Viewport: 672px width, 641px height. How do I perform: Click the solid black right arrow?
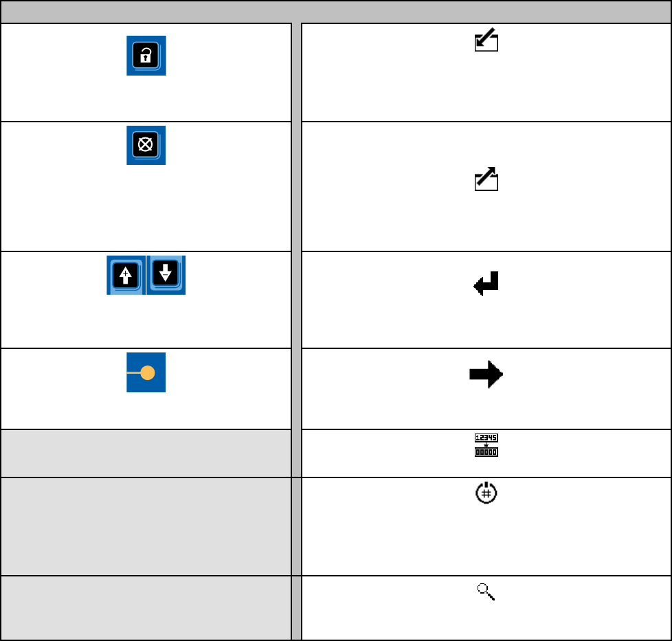coord(486,374)
